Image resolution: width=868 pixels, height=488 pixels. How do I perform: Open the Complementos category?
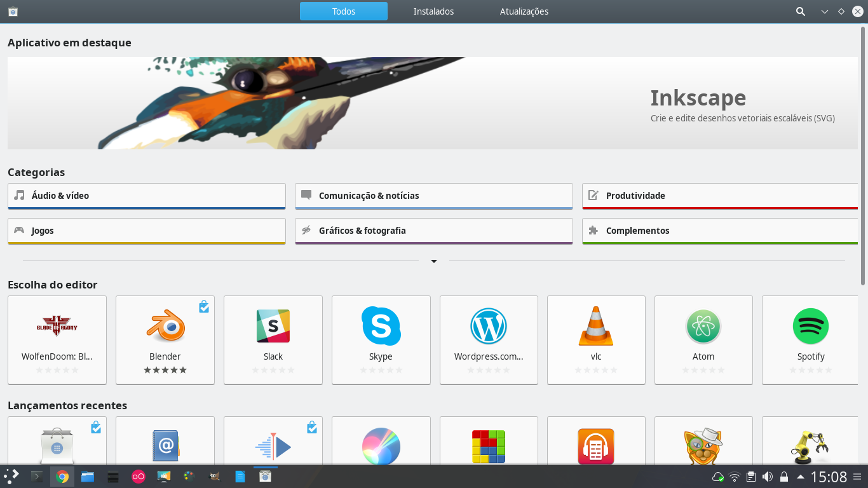[x=720, y=231]
